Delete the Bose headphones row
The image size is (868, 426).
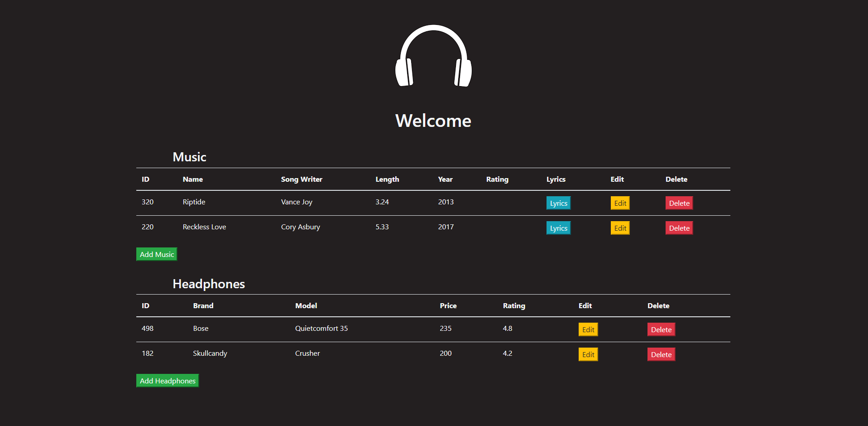pos(661,329)
